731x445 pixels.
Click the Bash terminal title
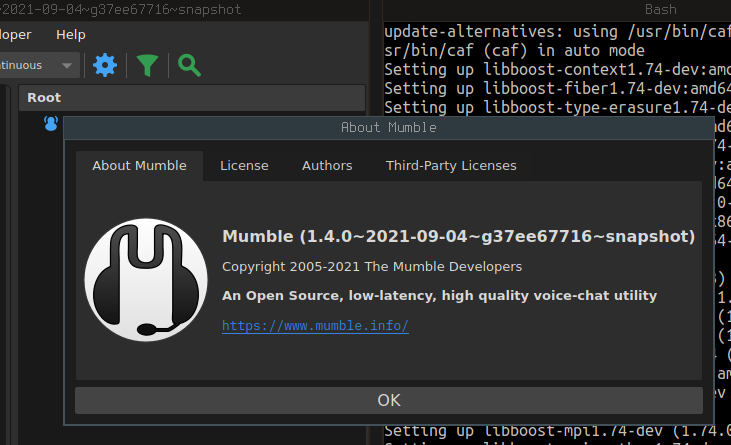coord(661,9)
